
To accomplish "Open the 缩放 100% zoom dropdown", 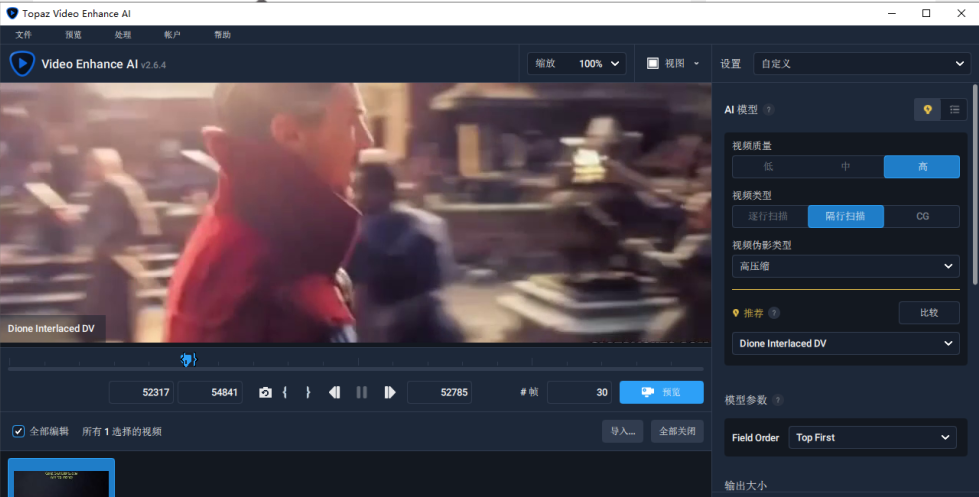I will pyautogui.click(x=578, y=64).
